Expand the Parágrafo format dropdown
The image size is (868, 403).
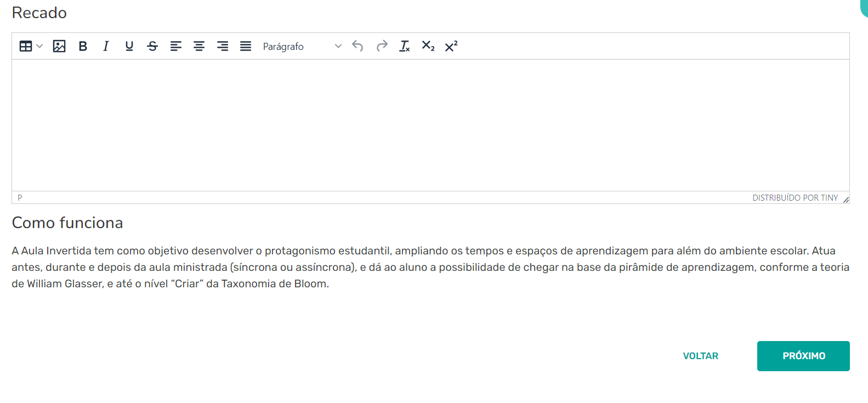302,46
